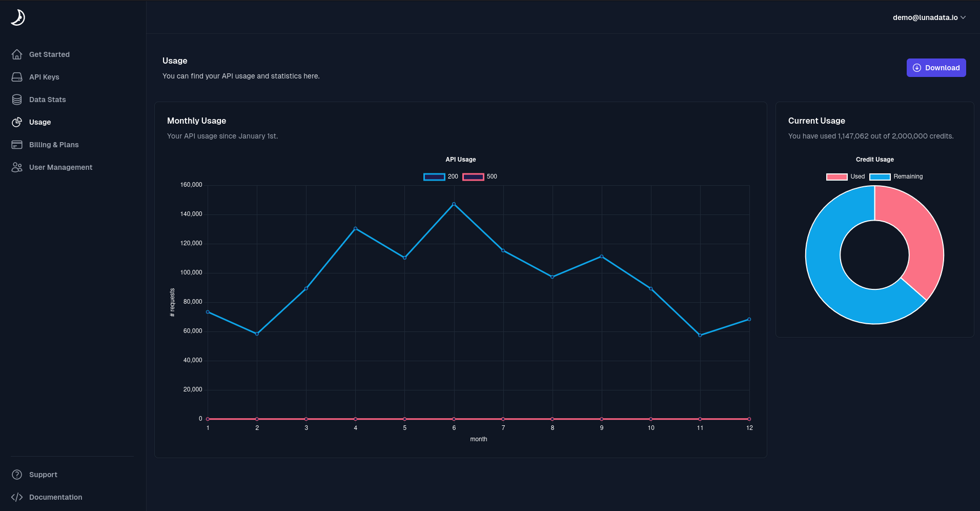Screen dimensions: 980x511
Task: Click the 'month' x-axis label
Action: coord(479,439)
